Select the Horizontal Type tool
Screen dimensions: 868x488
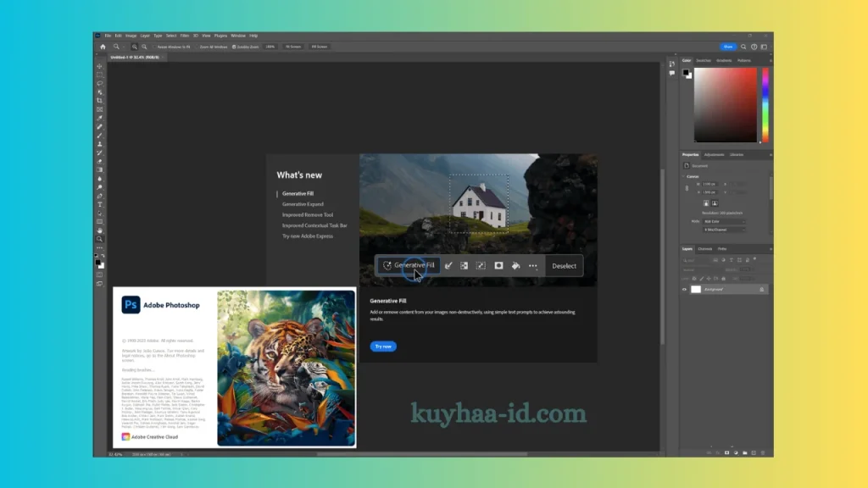(x=100, y=205)
